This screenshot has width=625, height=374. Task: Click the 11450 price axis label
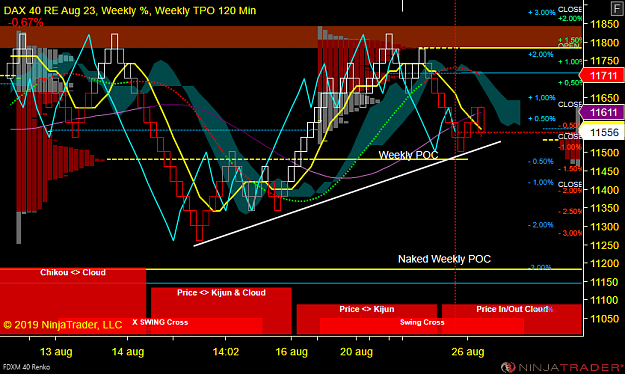[x=604, y=171]
